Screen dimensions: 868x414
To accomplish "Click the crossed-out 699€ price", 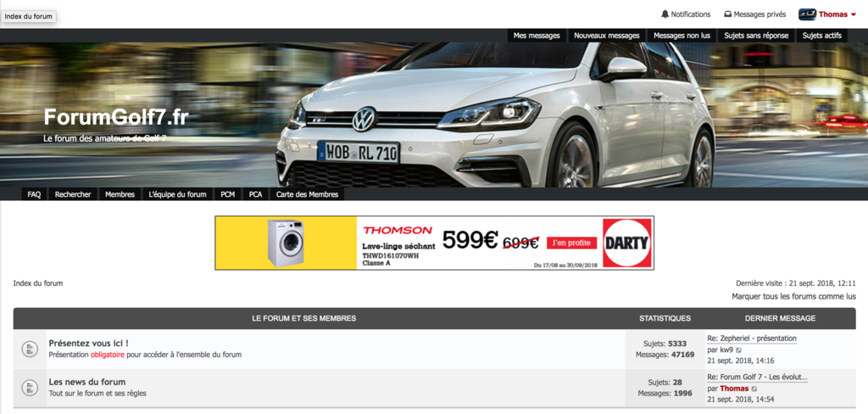I will point(520,243).
